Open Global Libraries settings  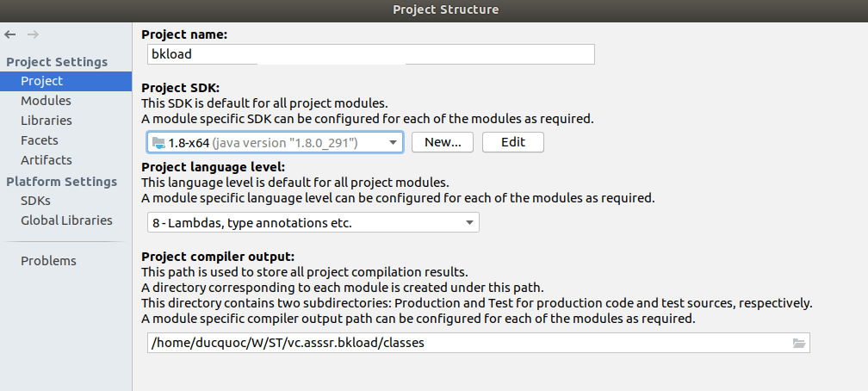tap(65, 220)
